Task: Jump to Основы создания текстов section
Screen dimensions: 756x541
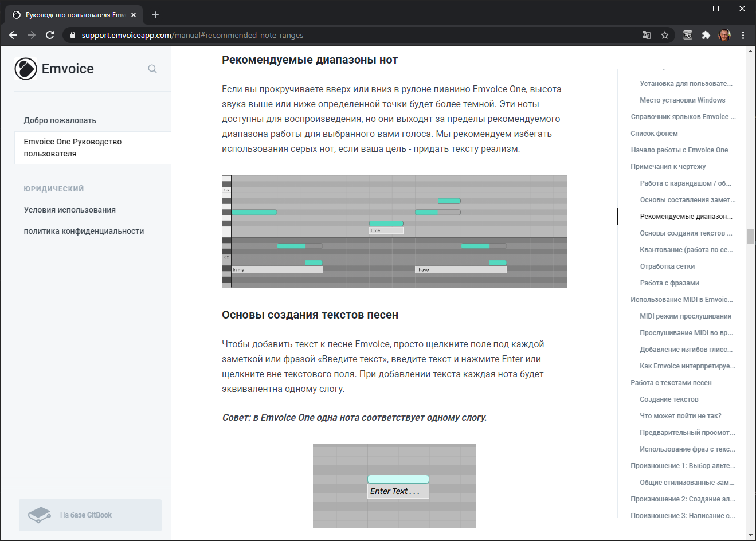Action: pyautogui.click(x=686, y=233)
